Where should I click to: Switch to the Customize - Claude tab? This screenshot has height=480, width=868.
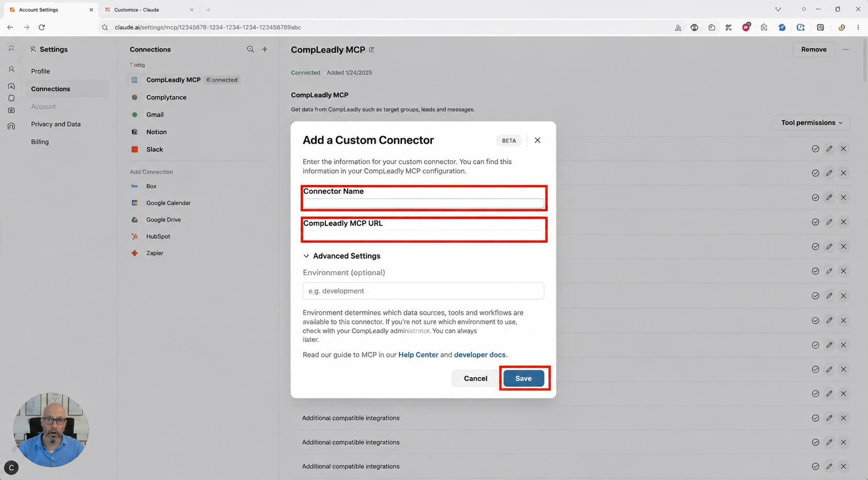tap(148, 10)
